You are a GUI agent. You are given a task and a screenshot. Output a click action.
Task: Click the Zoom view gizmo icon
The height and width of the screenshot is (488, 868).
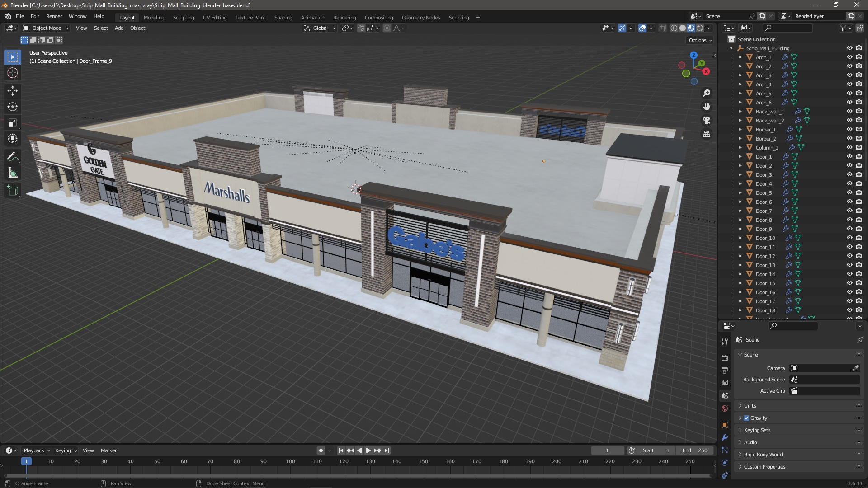click(707, 93)
